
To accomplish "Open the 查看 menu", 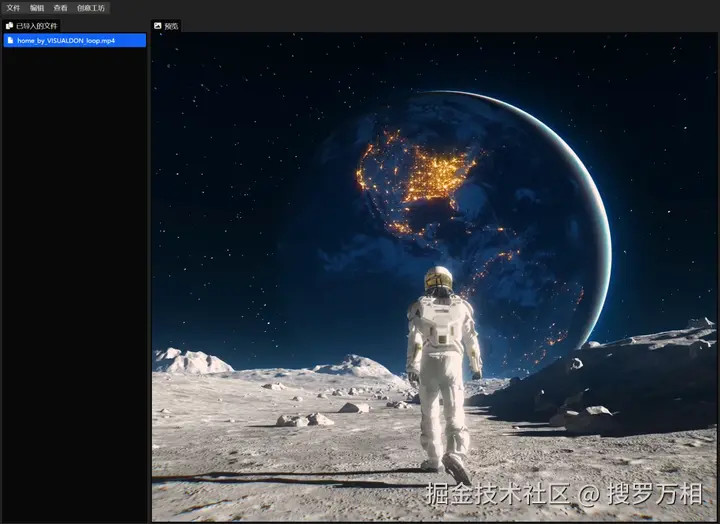I will pyautogui.click(x=60, y=8).
